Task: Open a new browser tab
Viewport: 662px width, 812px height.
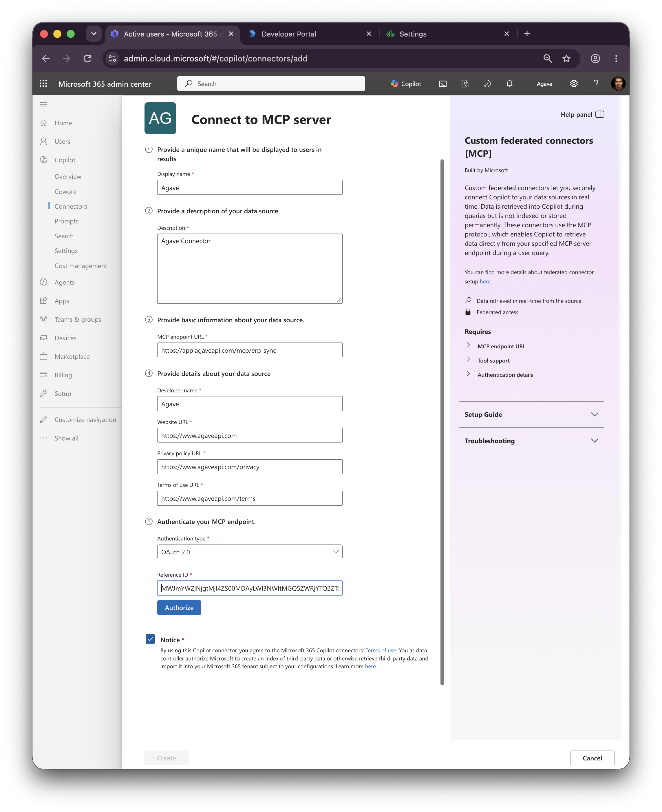Action: (527, 34)
